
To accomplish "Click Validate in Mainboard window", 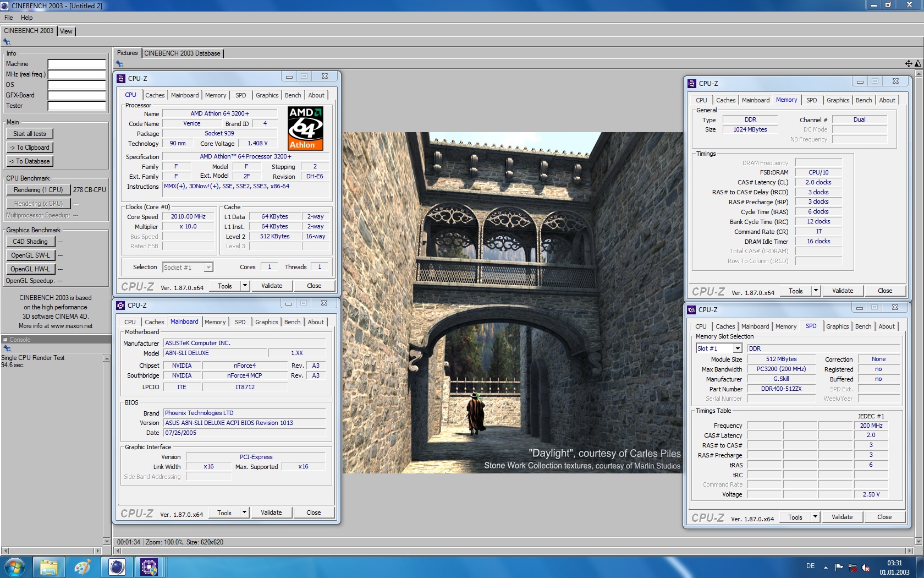I will (271, 512).
